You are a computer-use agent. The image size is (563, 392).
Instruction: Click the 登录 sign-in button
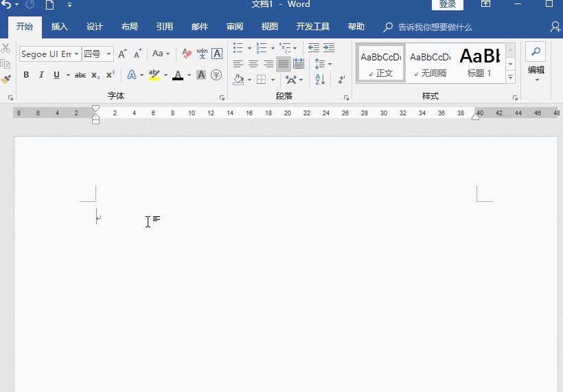(448, 4)
